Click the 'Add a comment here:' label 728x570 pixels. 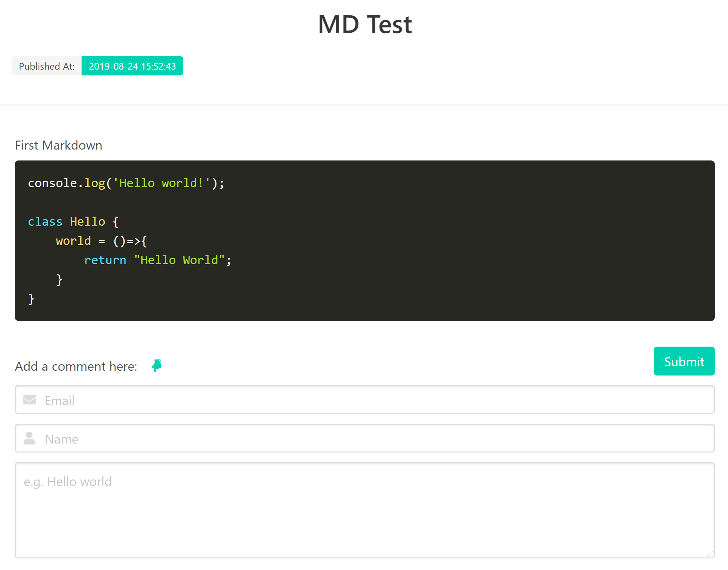(x=76, y=366)
